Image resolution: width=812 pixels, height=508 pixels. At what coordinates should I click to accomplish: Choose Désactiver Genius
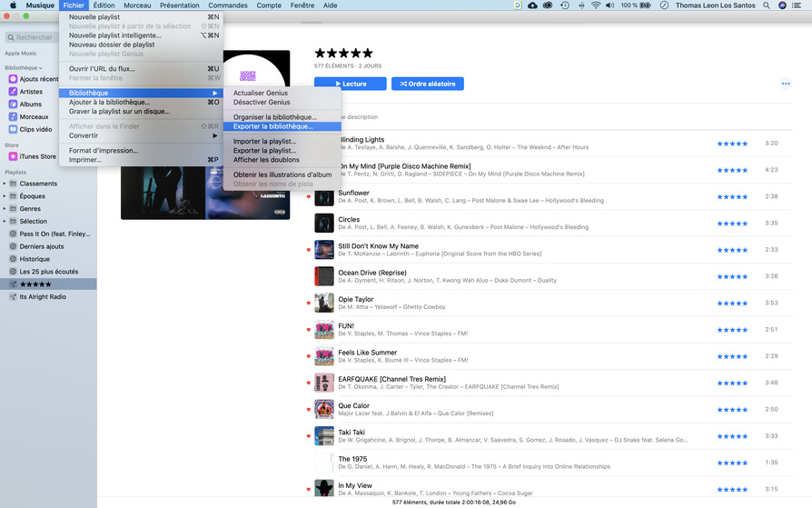(x=282, y=102)
